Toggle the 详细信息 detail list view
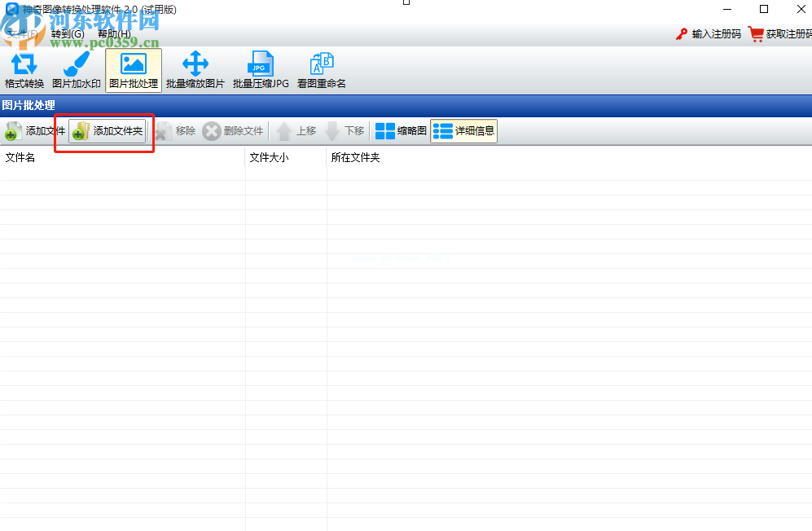The image size is (812, 531). 463,131
